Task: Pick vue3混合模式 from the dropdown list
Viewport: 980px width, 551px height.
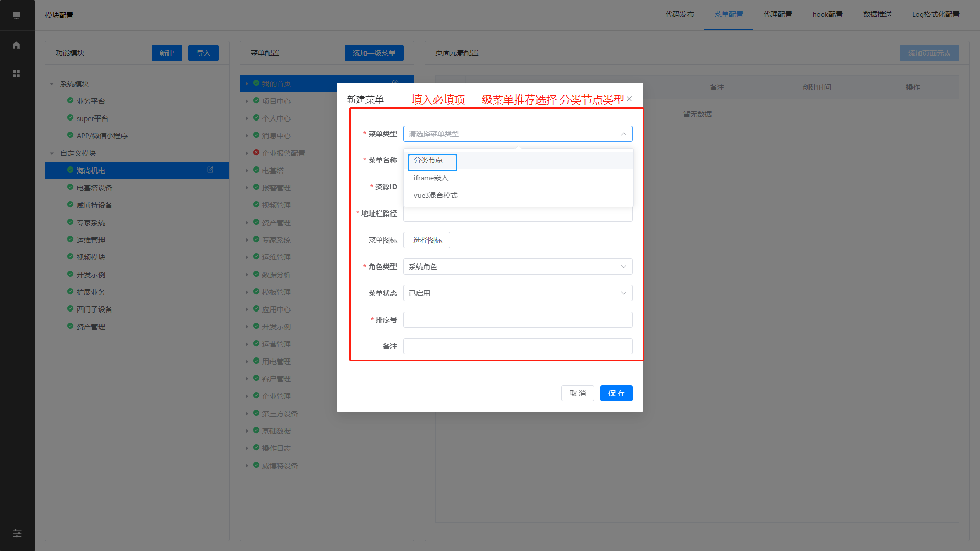Action: pos(435,196)
